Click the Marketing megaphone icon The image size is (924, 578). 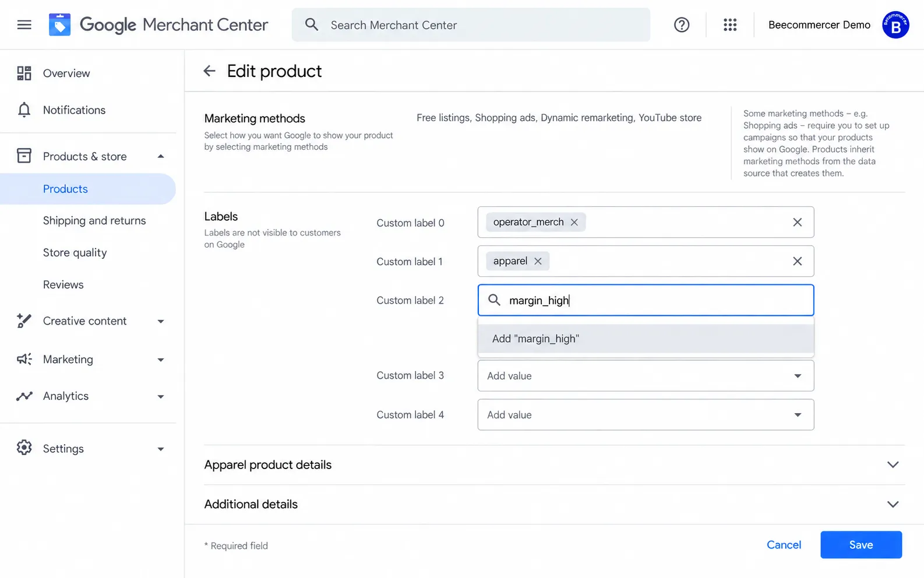point(24,359)
